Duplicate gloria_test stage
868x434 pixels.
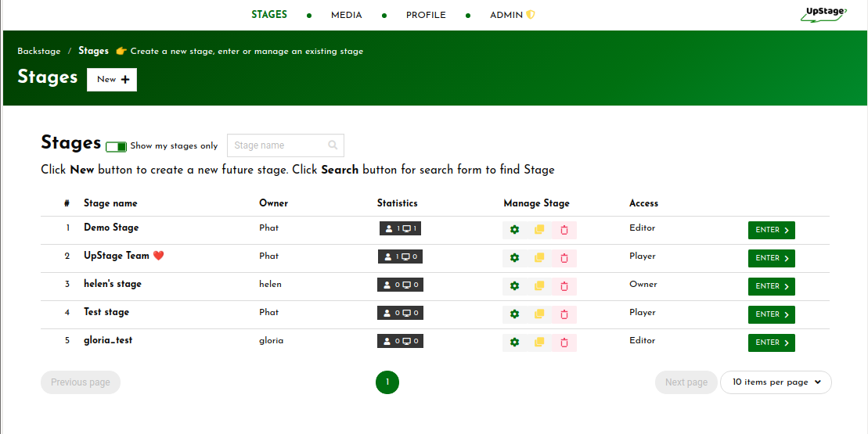pos(540,343)
